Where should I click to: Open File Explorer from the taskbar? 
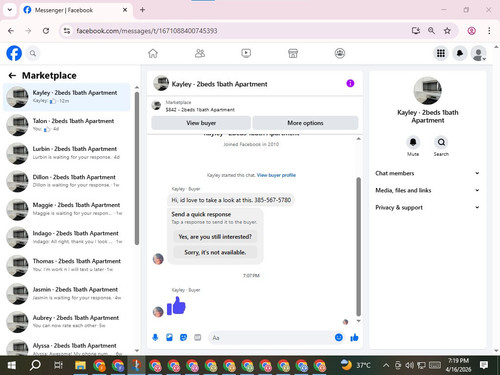point(80,366)
